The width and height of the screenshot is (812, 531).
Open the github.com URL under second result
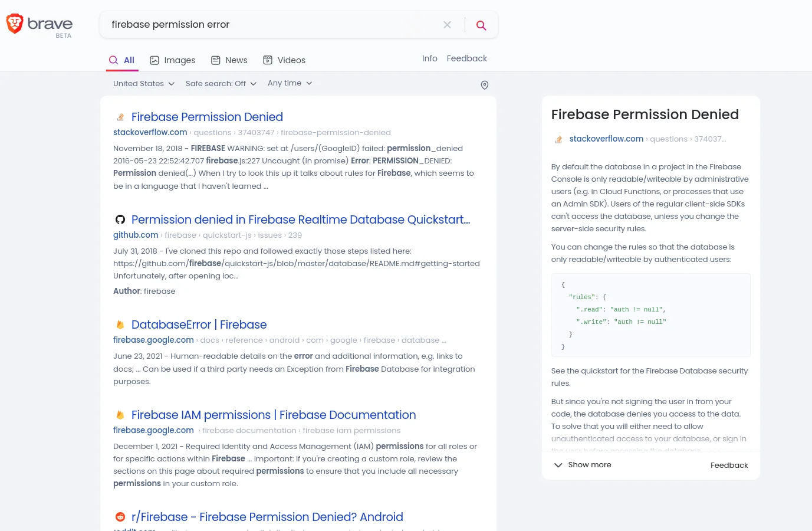(x=136, y=235)
